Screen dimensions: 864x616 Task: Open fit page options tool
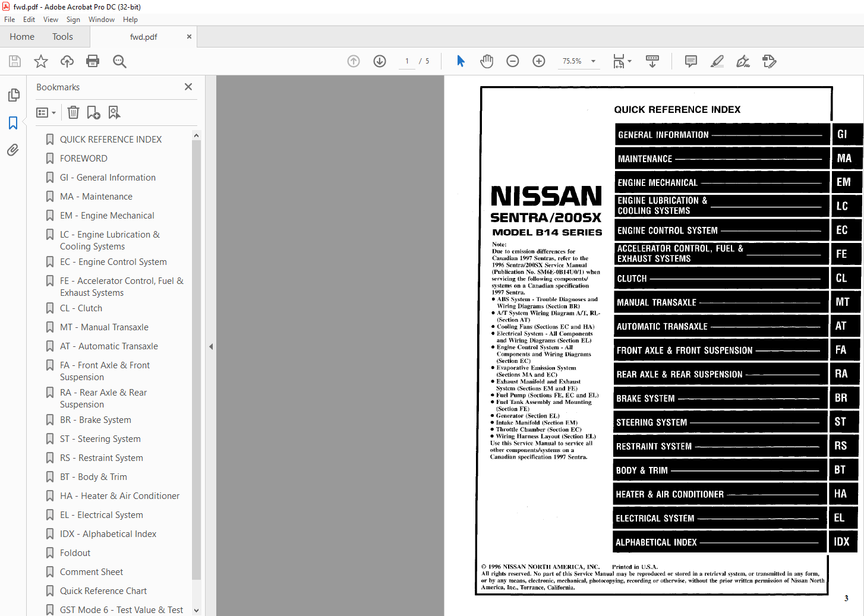coord(622,61)
